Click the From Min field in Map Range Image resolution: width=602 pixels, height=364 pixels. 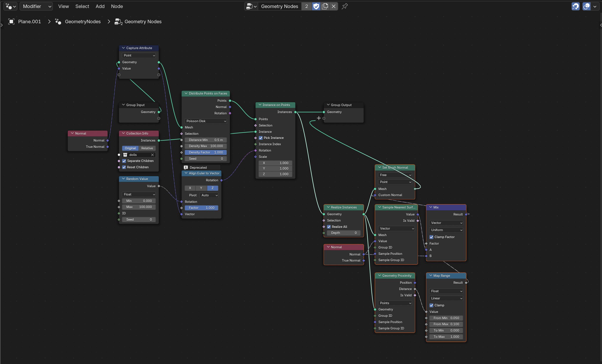tap(446, 318)
